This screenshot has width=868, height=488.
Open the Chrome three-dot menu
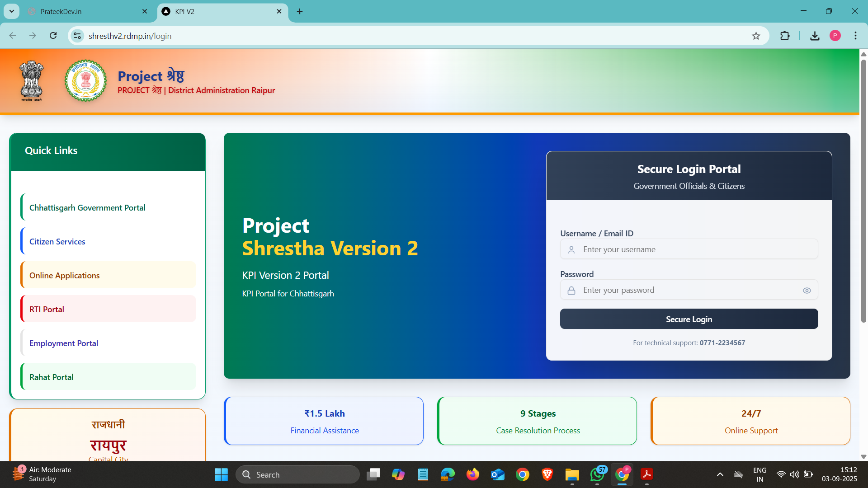(855, 36)
